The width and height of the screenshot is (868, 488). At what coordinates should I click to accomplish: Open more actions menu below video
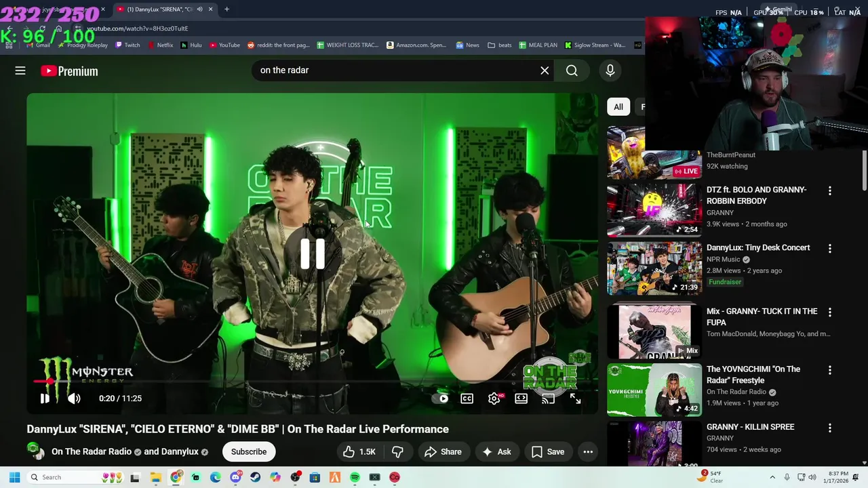pos(588,452)
